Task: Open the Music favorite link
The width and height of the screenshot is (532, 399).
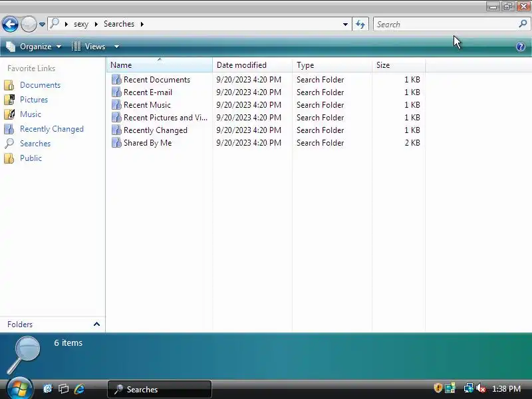Action: tap(30, 114)
